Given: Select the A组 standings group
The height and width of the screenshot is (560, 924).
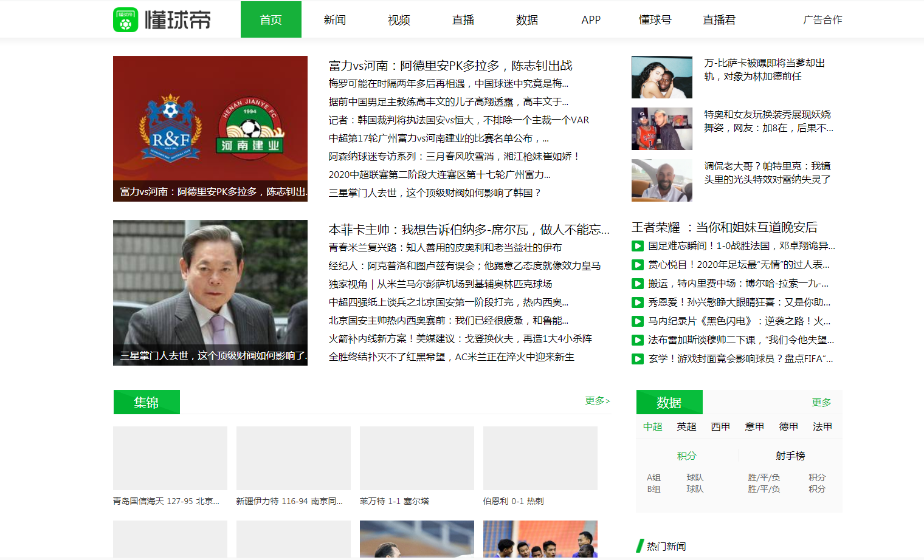Looking at the screenshot, I should click(655, 477).
